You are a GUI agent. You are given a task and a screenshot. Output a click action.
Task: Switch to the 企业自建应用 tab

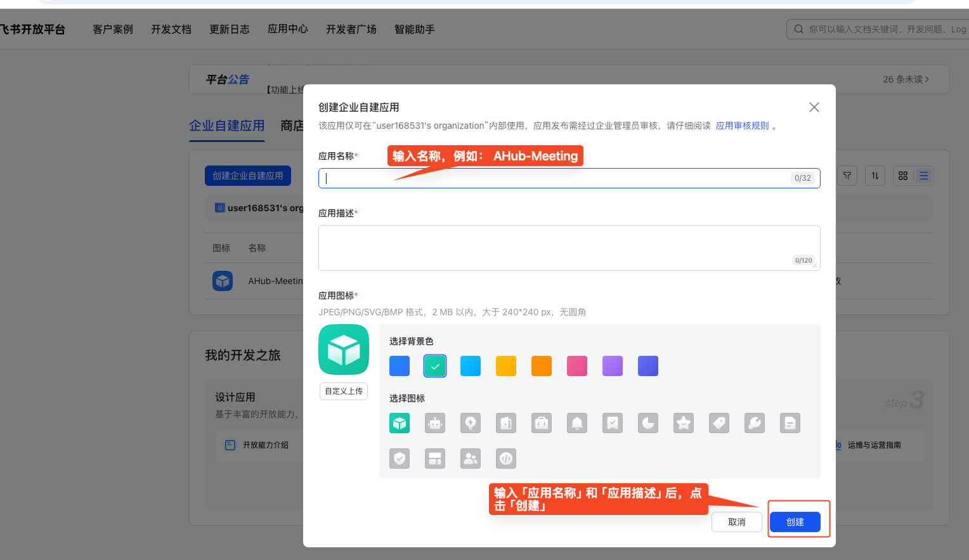tap(227, 126)
